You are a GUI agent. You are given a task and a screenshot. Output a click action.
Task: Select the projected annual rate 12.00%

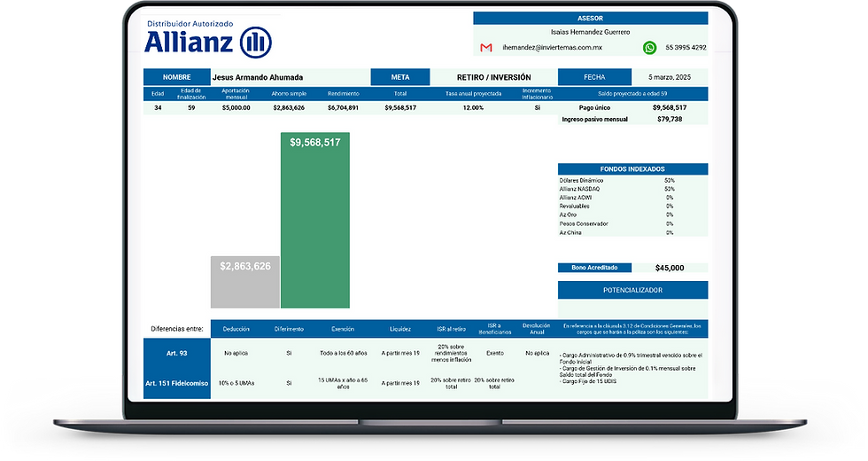[473, 107]
